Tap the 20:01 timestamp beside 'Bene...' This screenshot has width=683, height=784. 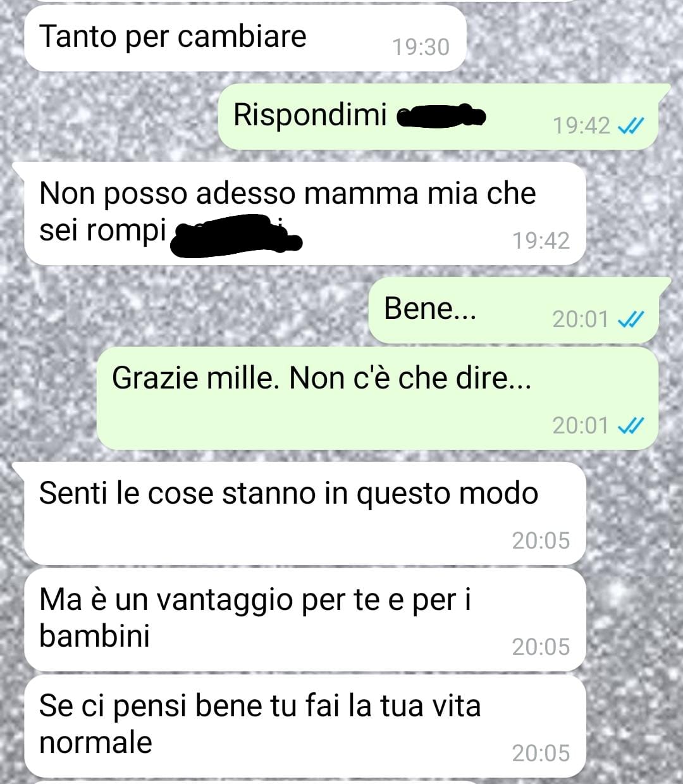pyautogui.click(x=580, y=319)
